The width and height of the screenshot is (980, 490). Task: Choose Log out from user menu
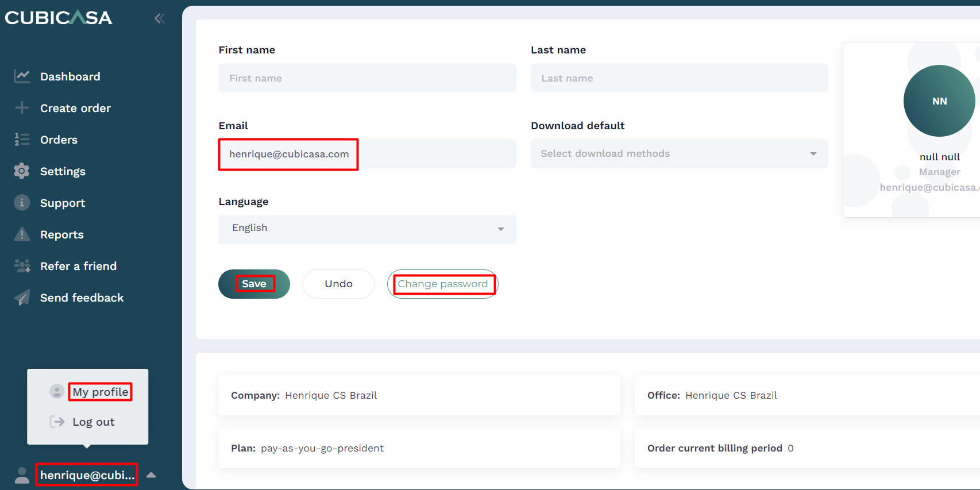(93, 422)
